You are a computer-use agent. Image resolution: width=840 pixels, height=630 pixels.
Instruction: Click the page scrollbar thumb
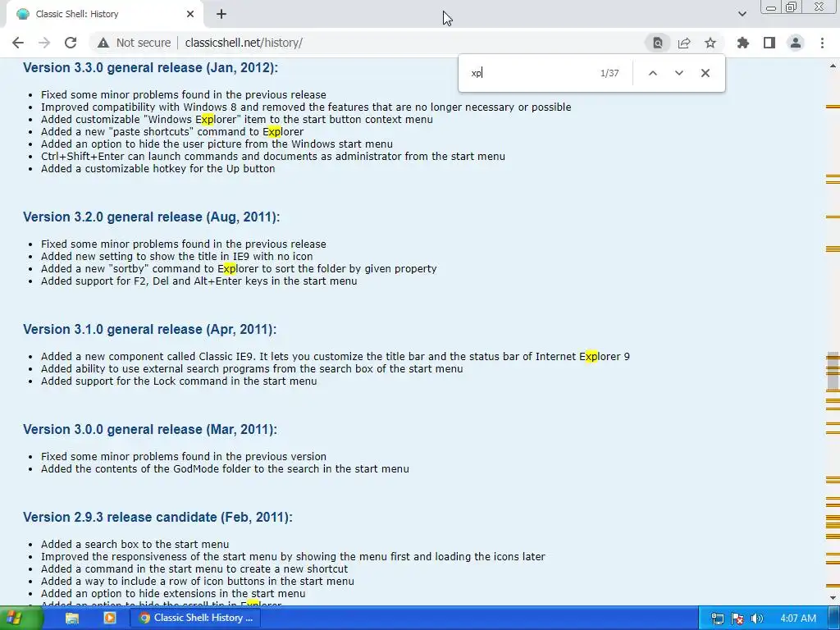click(x=833, y=371)
